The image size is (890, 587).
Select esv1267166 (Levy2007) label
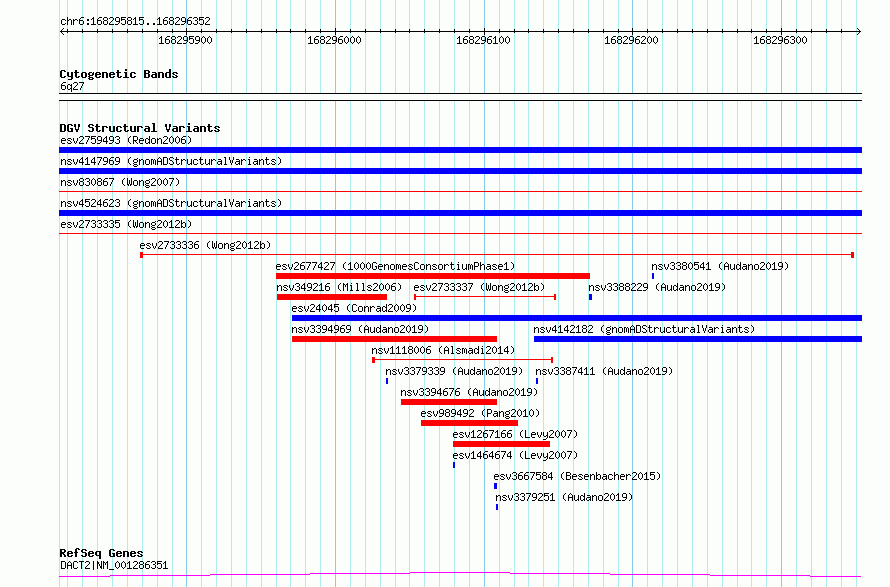[515, 434]
